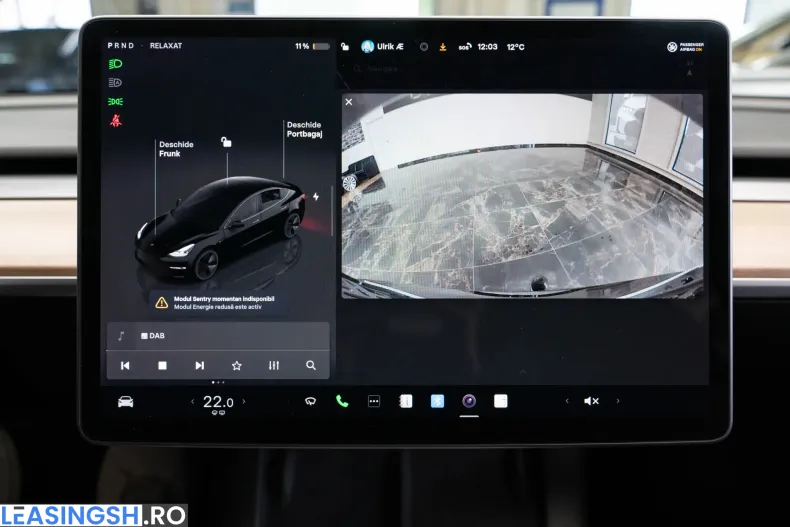Tap the RELAXAT driving mode label

[166, 45]
